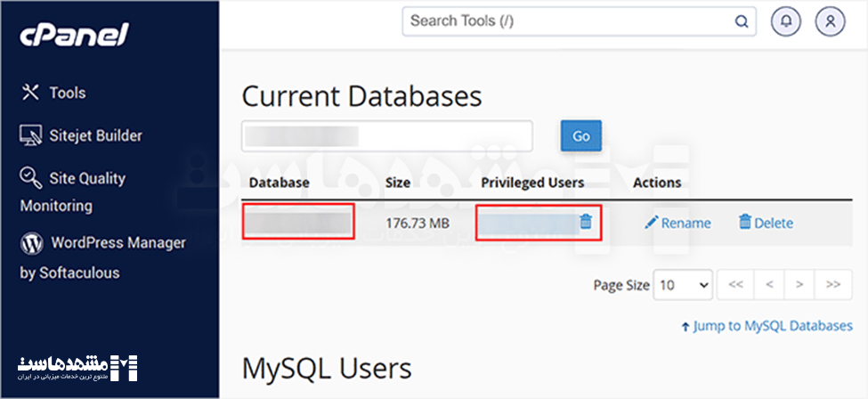Go to next page of results

click(x=799, y=285)
